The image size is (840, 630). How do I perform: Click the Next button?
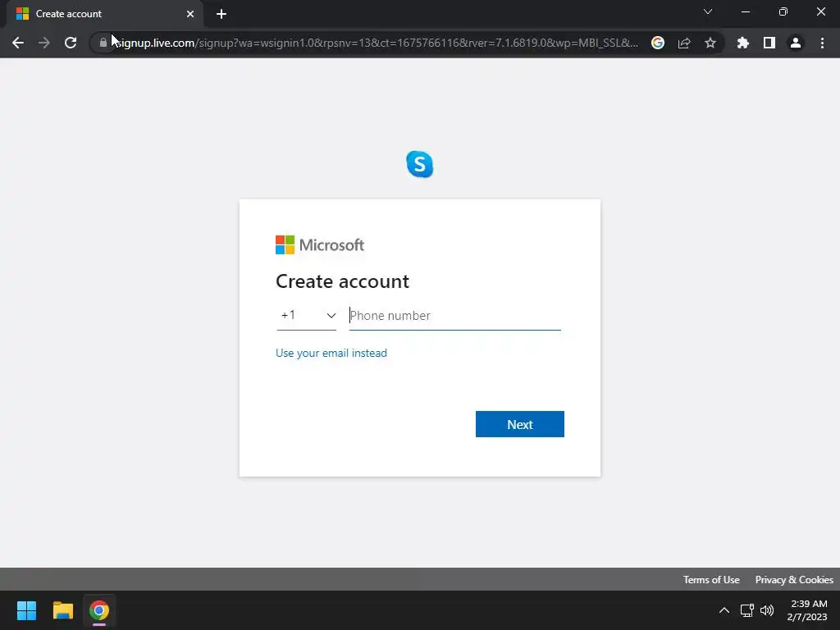(519, 424)
